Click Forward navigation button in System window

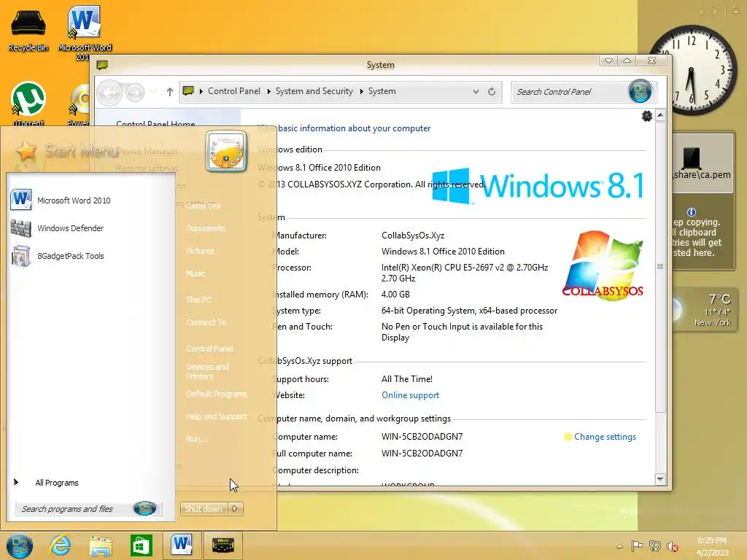(x=135, y=92)
